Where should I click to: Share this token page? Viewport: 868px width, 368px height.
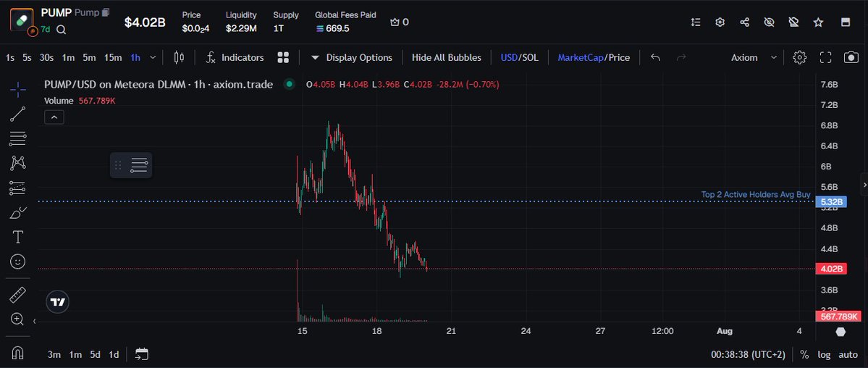click(744, 22)
